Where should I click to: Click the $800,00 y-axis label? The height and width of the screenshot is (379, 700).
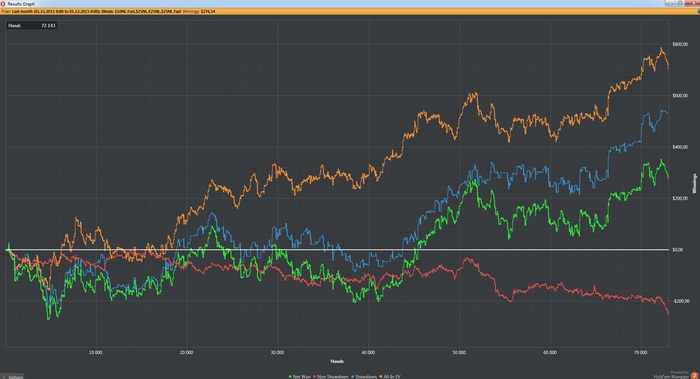pyautogui.click(x=680, y=44)
